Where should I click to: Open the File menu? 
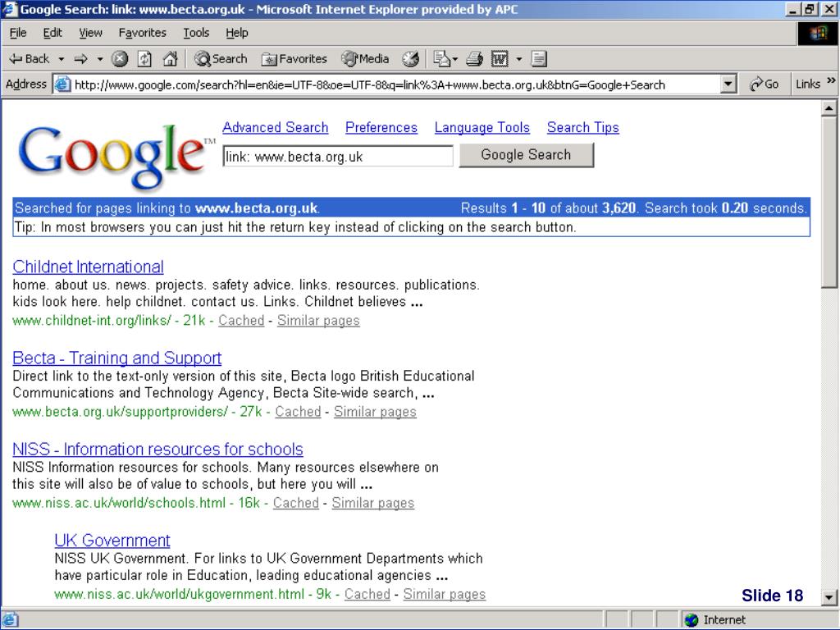(x=18, y=33)
